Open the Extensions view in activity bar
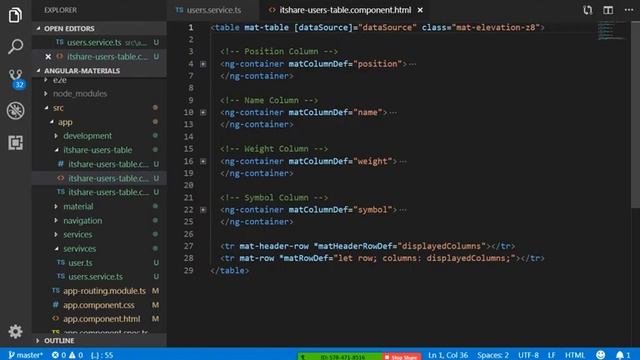 click(15, 142)
